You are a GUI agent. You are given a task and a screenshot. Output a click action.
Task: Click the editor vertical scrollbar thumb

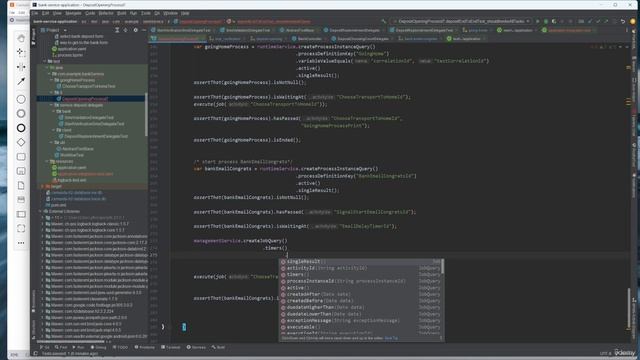[x=629, y=308]
